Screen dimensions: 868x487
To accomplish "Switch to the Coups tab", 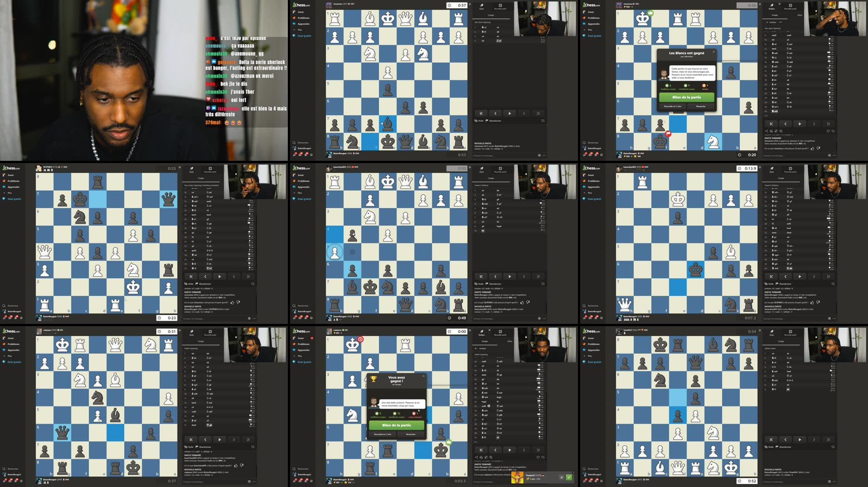I will coord(490,15).
